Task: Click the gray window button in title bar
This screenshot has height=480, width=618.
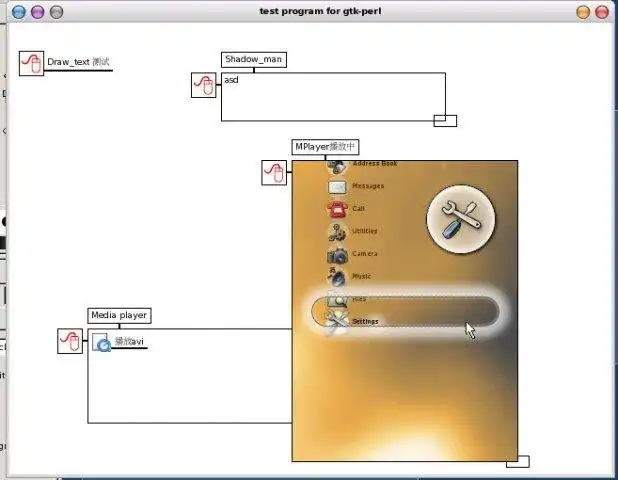Action: point(56,12)
